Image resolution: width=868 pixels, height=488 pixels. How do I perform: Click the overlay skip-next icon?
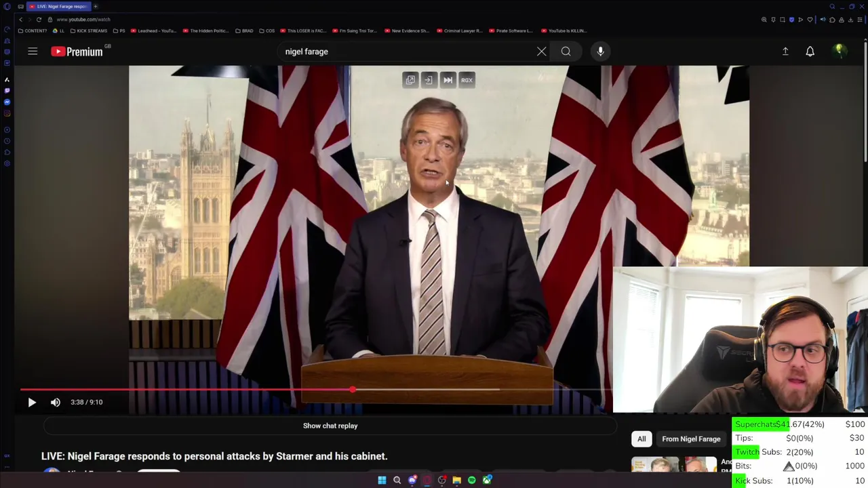pyautogui.click(x=448, y=80)
